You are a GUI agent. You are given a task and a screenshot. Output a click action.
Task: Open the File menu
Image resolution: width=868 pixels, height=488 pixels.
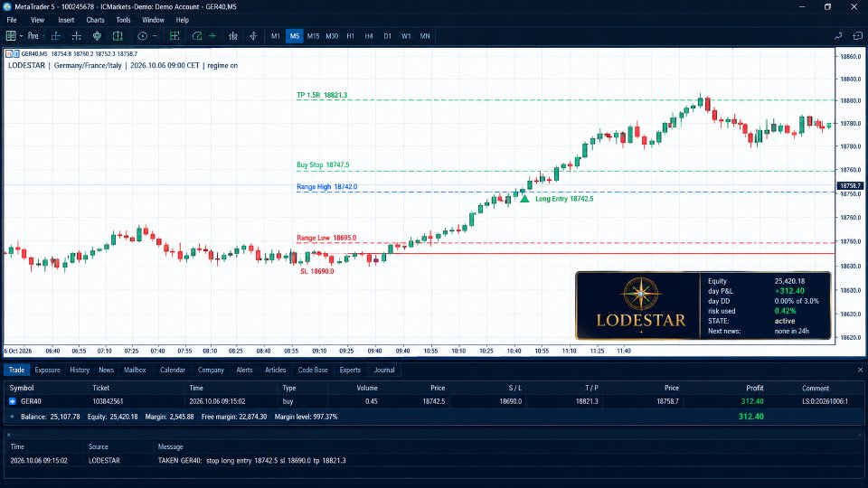point(12,20)
